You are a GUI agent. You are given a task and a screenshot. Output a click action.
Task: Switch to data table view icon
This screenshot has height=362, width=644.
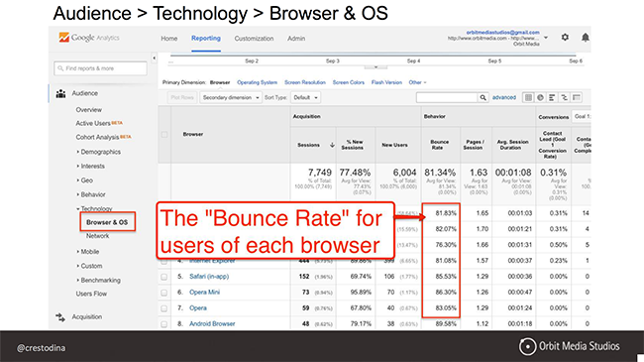pos(529,97)
